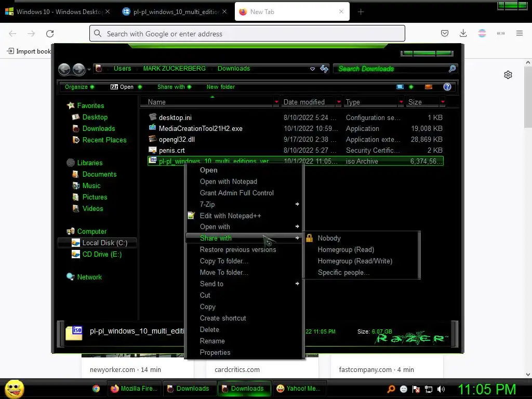Open the Chrome icon on the taskbar
The height and width of the screenshot is (399, 532).
pyautogui.click(x=96, y=389)
